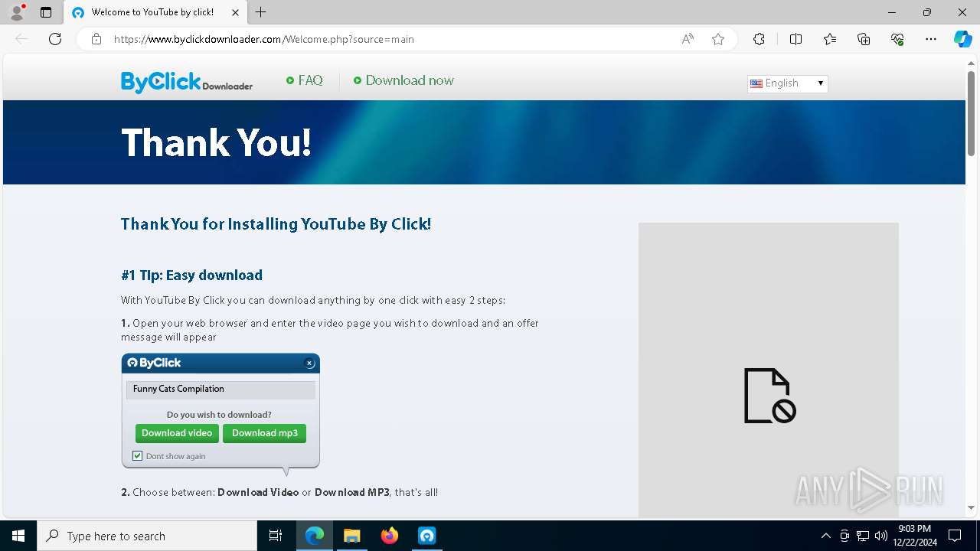Open File Explorer from taskbar
This screenshot has width=980, height=551.
coord(351,536)
